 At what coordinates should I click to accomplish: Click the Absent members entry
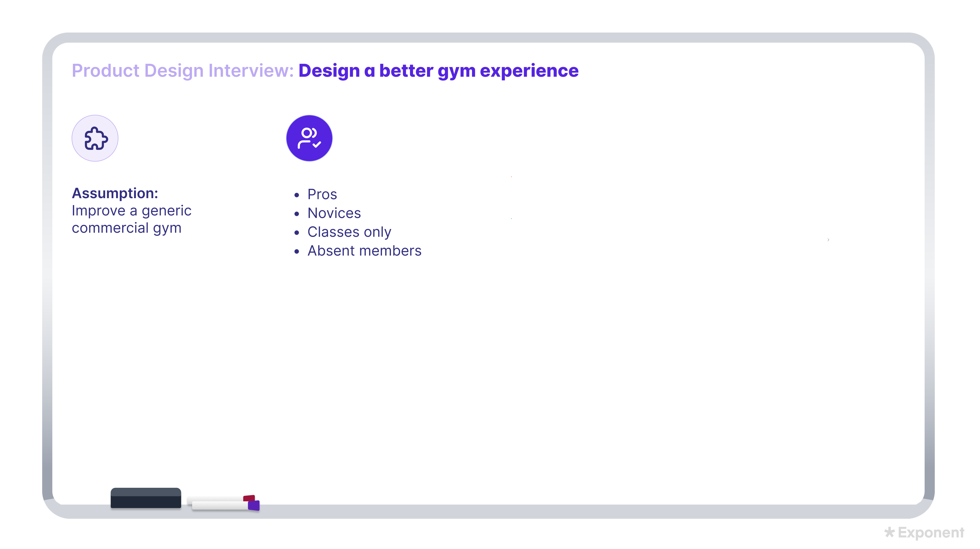click(364, 250)
